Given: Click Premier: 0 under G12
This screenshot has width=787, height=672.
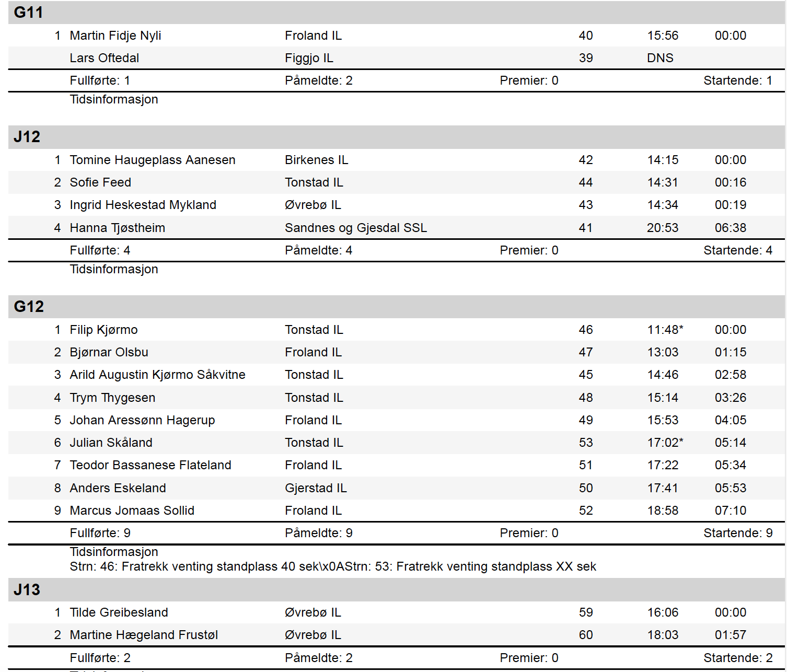Looking at the screenshot, I should click(x=529, y=533).
